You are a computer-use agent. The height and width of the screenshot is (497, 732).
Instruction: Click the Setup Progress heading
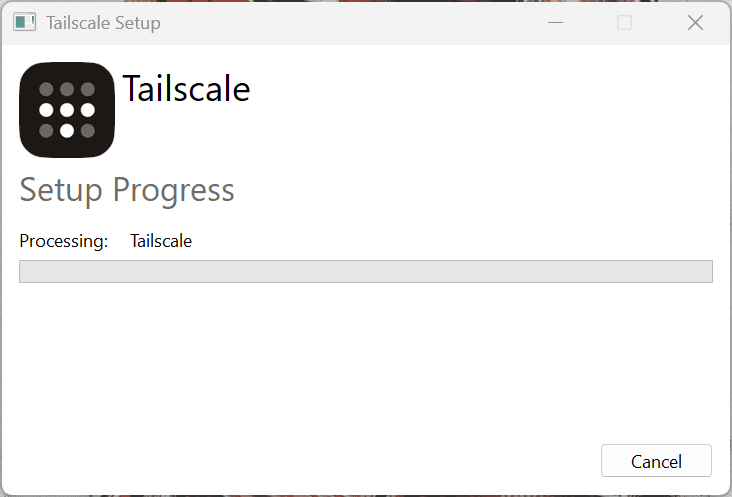click(x=127, y=190)
